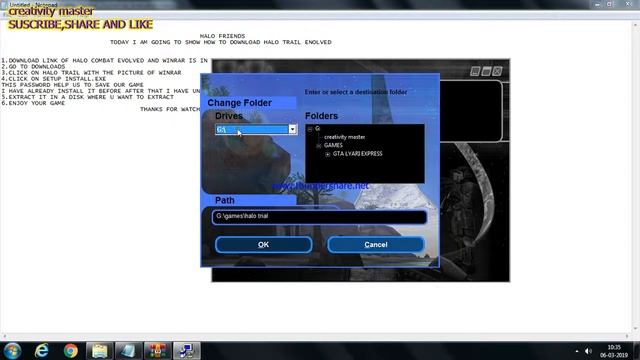The image size is (640, 360).
Task: Click the Notepad vertical scrollbar up arrow
Action: [x=636, y=24]
